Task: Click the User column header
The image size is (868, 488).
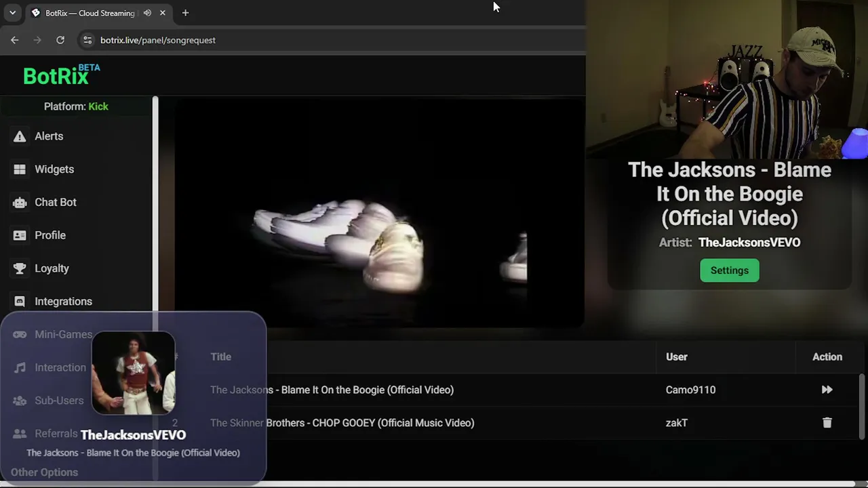Action: click(x=677, y=357)
